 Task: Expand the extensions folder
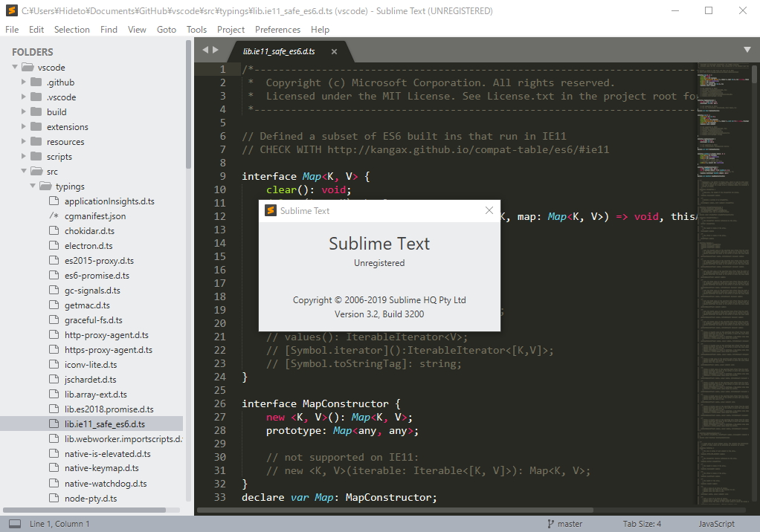point(25,126)
